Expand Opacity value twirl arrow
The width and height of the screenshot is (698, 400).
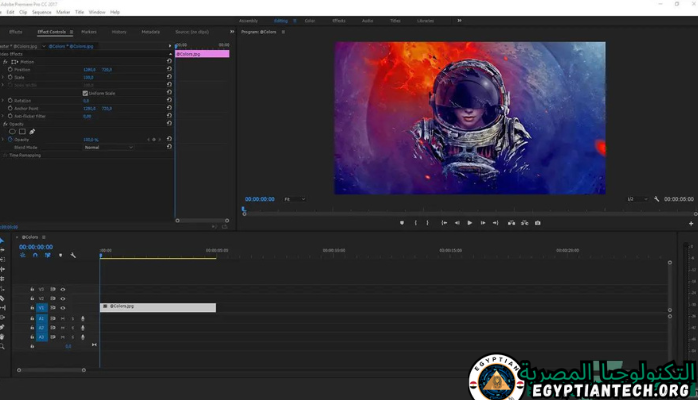pyautogui.click(x=3, y=139)
